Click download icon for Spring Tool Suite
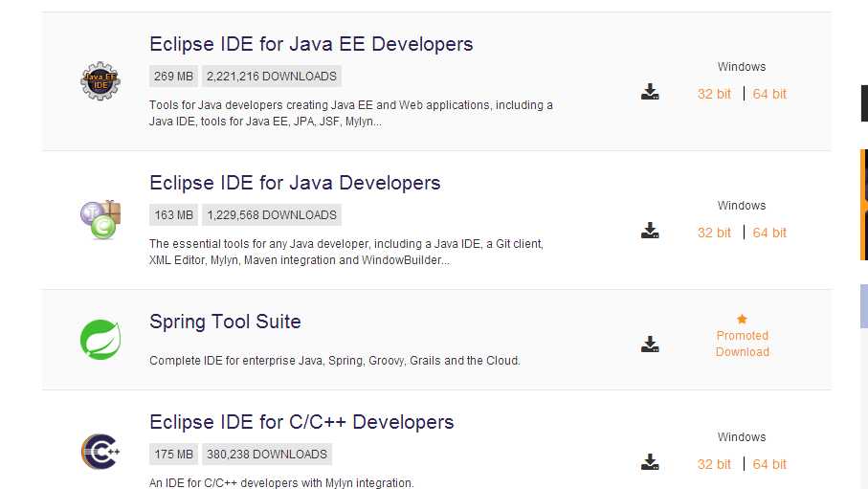The width and height of the screenshot is (868, 489). 650,344
